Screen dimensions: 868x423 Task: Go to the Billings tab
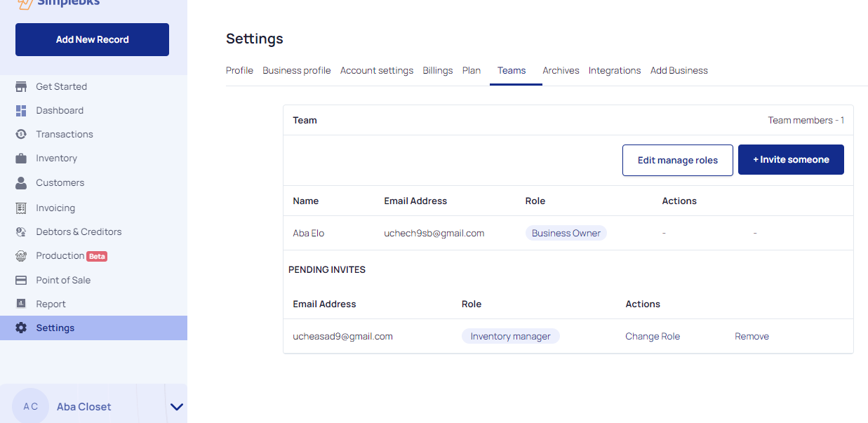pos(437,71)
